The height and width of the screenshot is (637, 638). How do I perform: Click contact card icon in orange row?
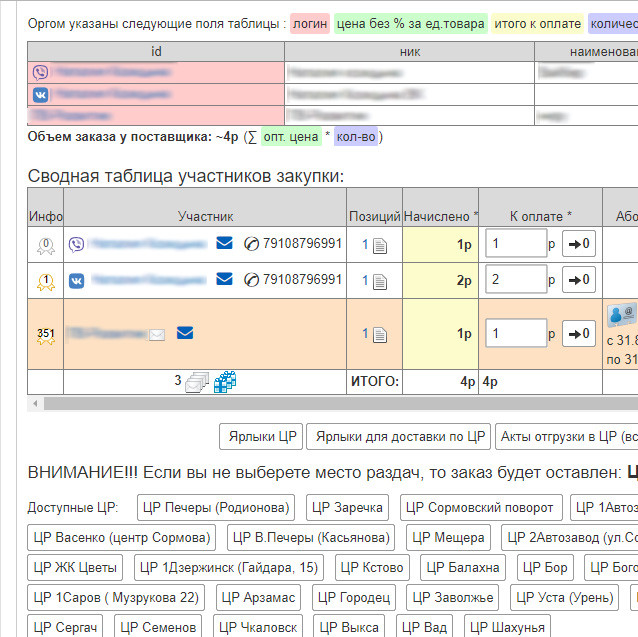pyautogui.click(x=622, y=315)
